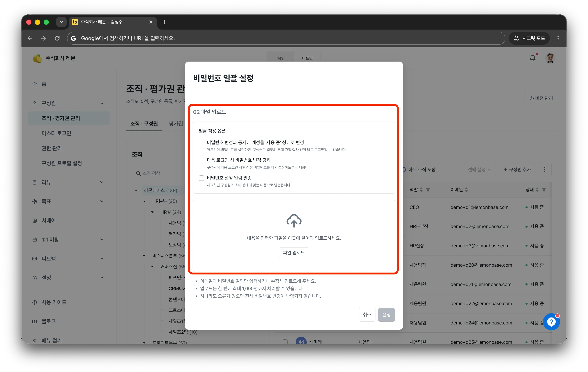Sort by the 역할 column arrows
This screenshot has width=588, height=372.
pos(421,190)
